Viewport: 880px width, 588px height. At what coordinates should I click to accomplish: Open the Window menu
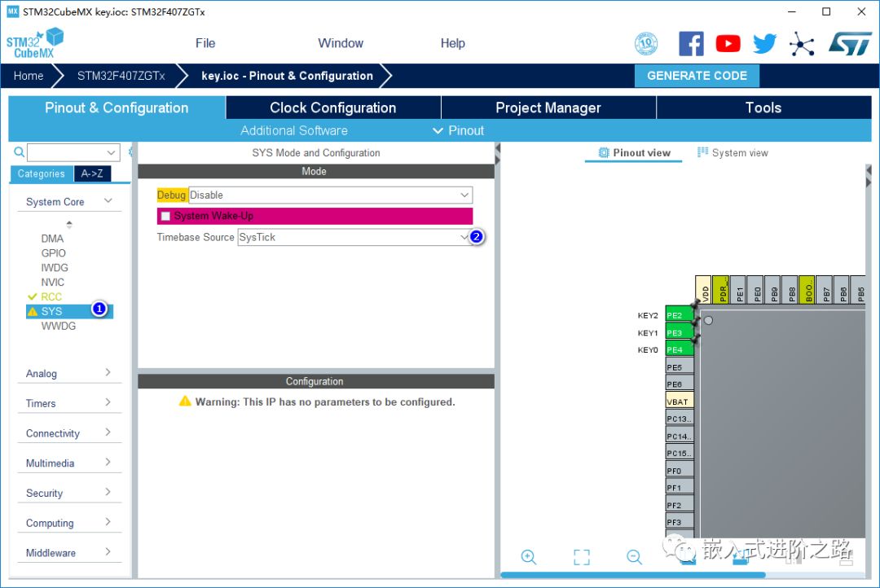click(341, 43)
